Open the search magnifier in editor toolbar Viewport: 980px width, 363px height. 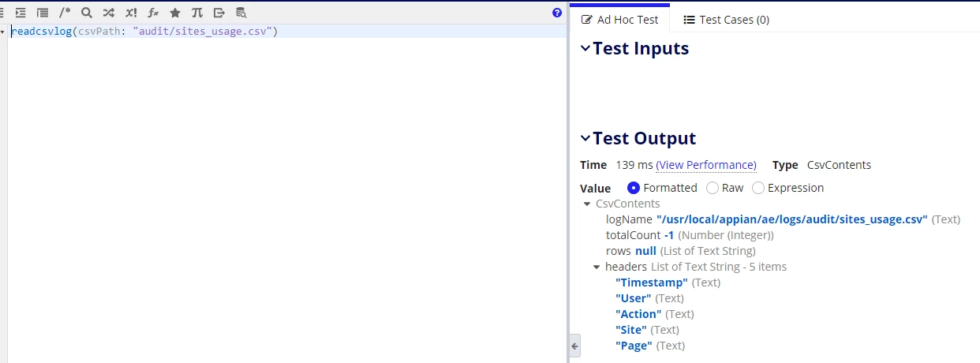(87, 13)
